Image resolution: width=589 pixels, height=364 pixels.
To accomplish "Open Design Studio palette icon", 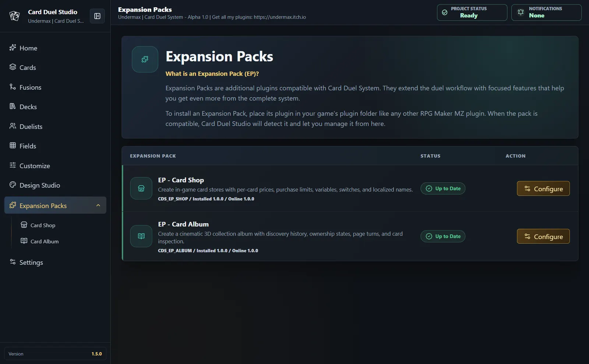I will pyautogui.click(x=13, y=185).
